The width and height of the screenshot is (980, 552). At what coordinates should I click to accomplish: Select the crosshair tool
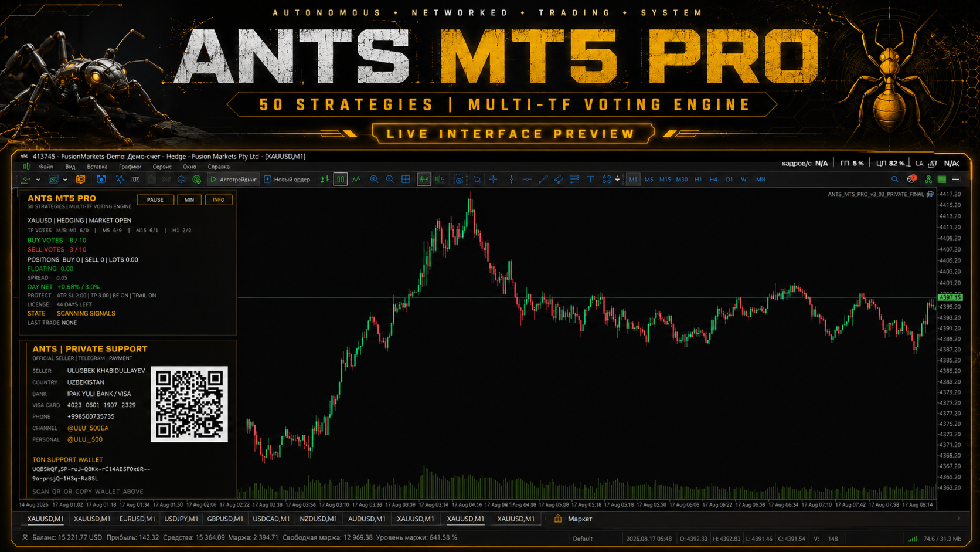pyautogui.click(x=494, y=180)
